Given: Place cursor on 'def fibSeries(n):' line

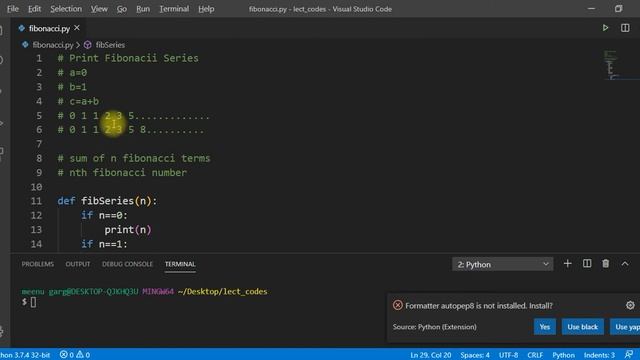Looking at the screenshot, I should 107,201.
